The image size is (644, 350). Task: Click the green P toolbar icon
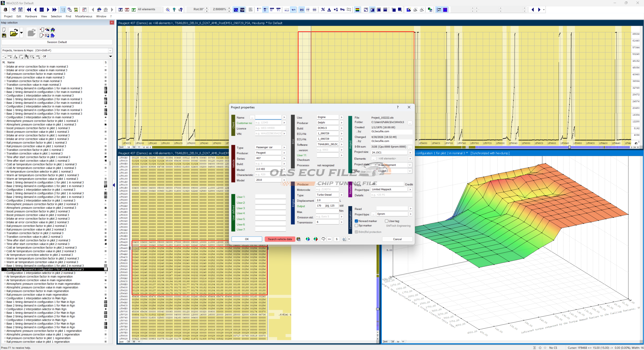[x=134, y=10]
